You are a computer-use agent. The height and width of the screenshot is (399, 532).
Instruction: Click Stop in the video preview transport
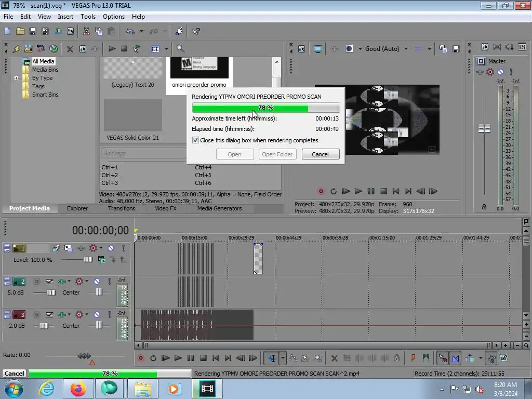coord(383,191)
